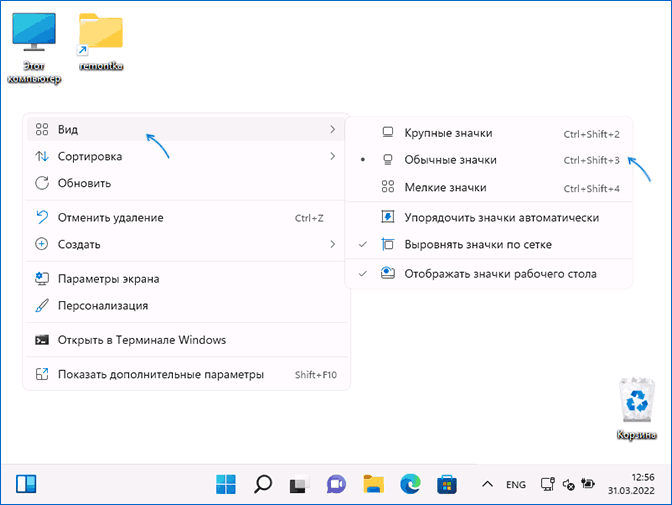Click the Shift+F10 shortcut text
This screenshot has width=672, height=505.
pos(316,375)
